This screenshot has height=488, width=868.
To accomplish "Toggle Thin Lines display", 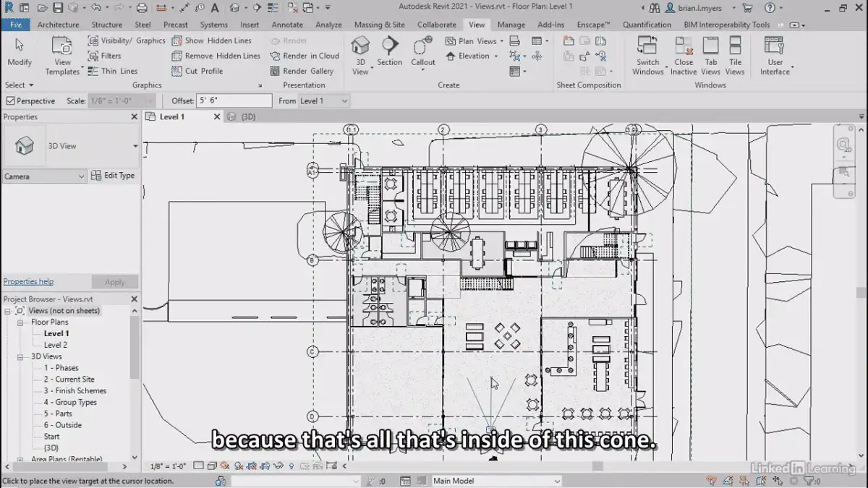I will click(x=113, y=71).
